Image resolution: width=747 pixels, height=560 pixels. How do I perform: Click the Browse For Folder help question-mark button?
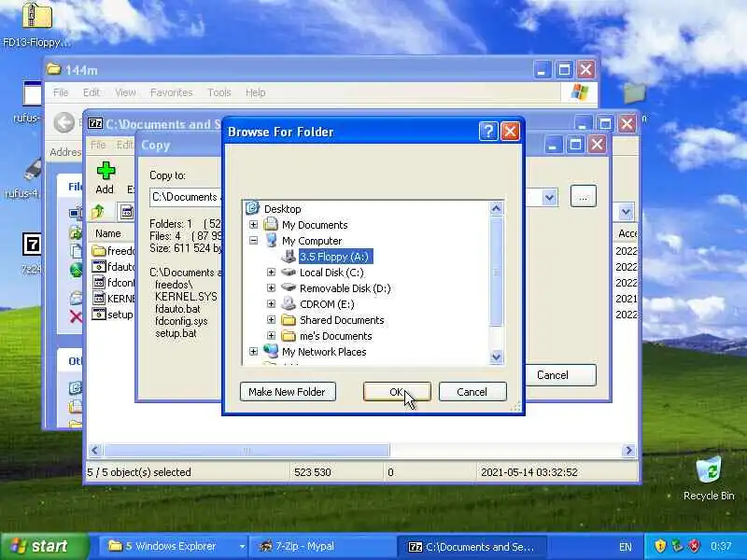[x=488, y=131]
